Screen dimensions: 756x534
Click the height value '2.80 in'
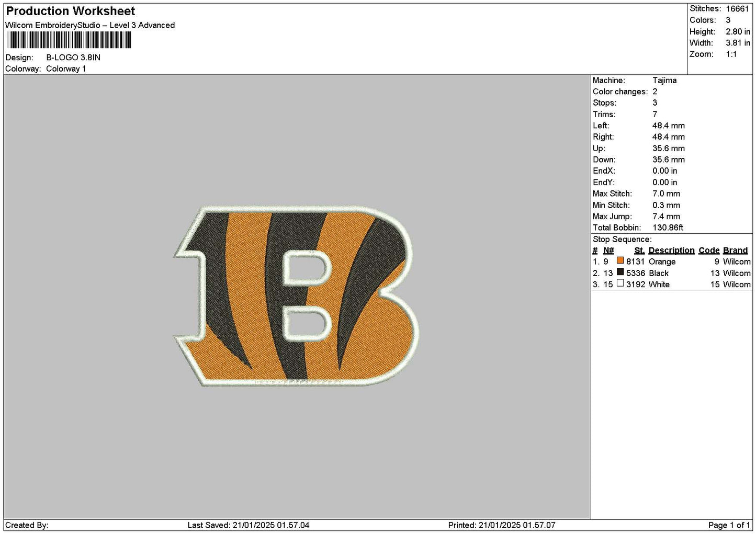pyautogui.click(x=738, y=32)
